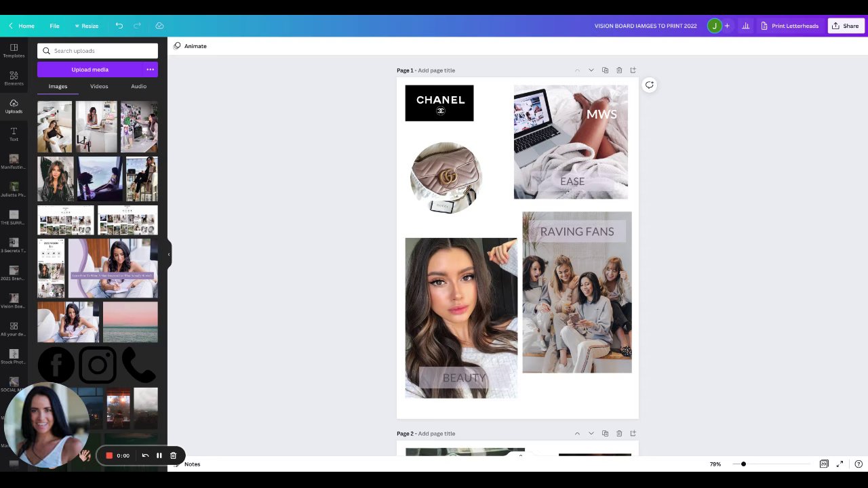Screen dimensions: 868x488
Task: Open the Elements panel in sidebar
Action: pyautogui.click(x=14, y=79)
